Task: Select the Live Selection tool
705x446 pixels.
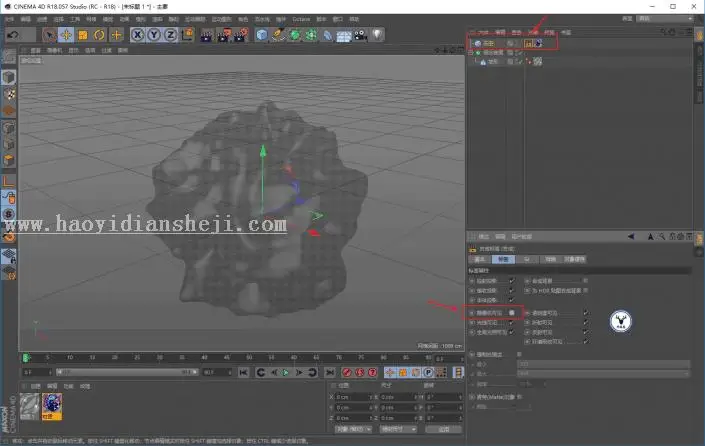Action: [x=50, y=35]
